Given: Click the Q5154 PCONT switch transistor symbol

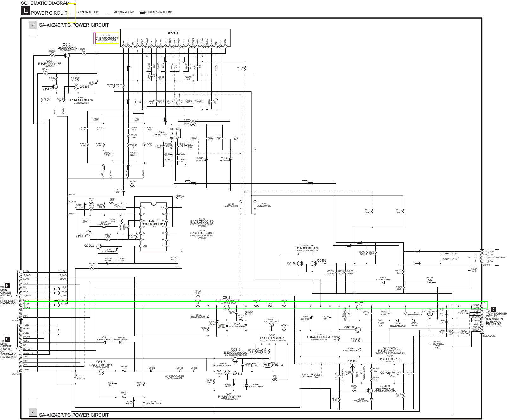Looking at the screenshot, I should pos(67,56).
